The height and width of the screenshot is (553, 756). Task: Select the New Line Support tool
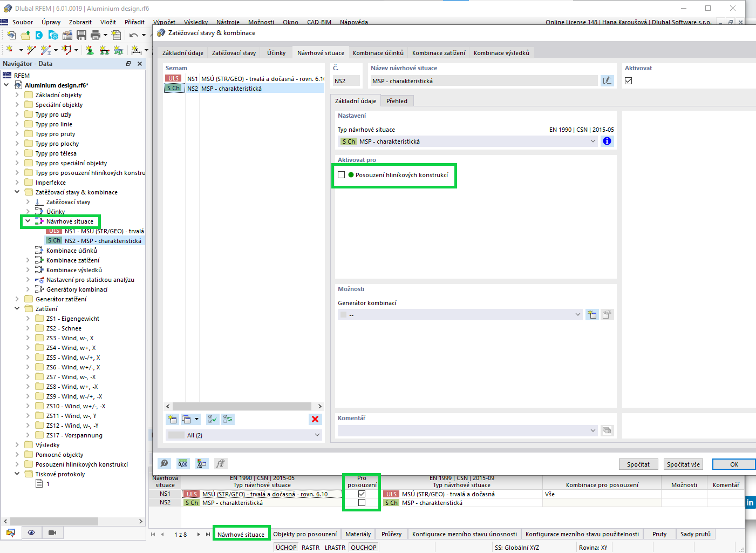pyautogui.click(x=104, y=50)
